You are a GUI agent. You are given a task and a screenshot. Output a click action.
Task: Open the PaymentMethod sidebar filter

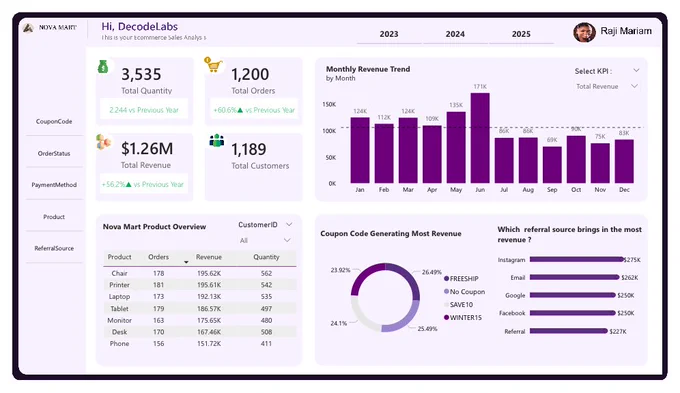point(54,185)
